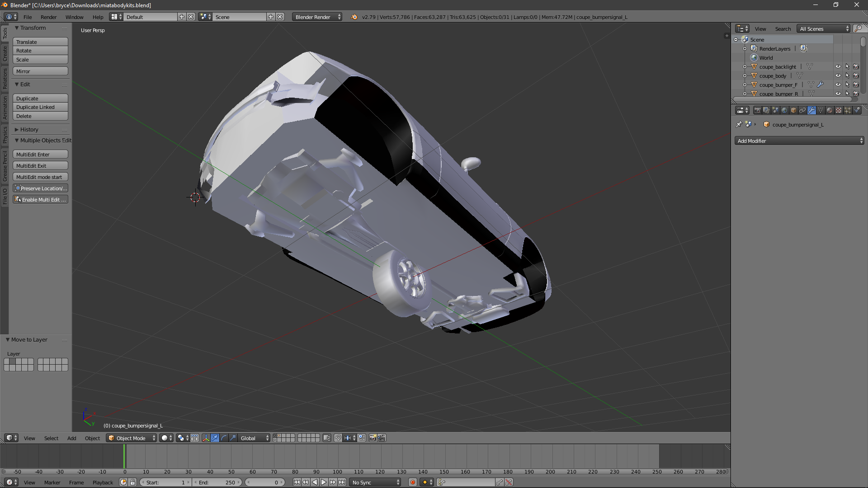The width and height of the screenshot is (868, 488).
Task: Open the Render properties camera tab
Action: coord(757,110)
